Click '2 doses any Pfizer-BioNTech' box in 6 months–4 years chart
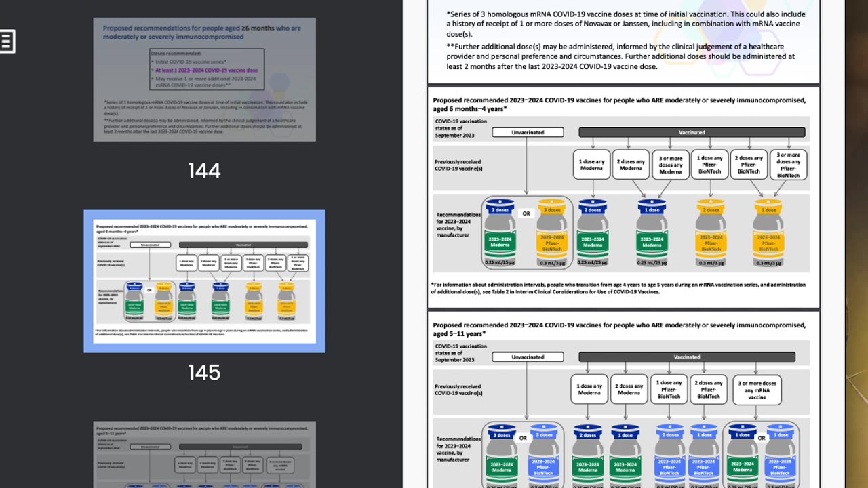Image resolution: width=868 pixels, height=488 pixels. (749, 165)
